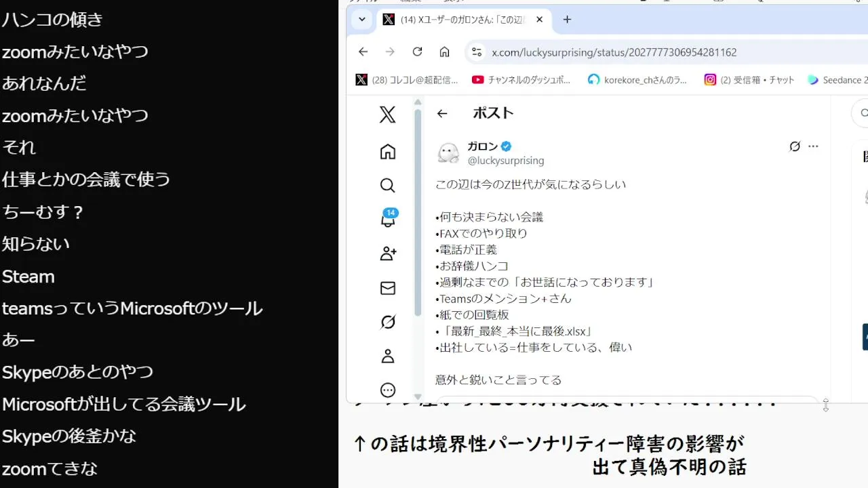The width and height of the screenshot is (868, 488).
Task: Open More circle-dots icon in X sidebar
Action: pos(388,390)
